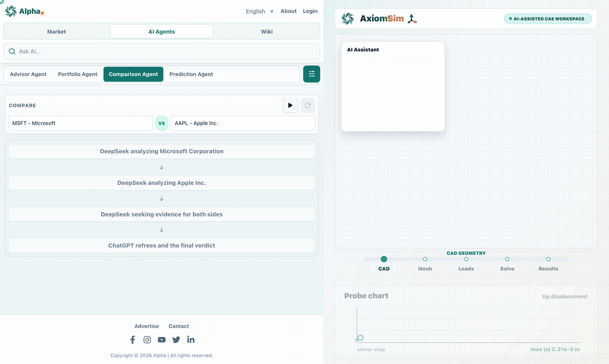Click the AI Assistant panel header
The image size is (609, 364).
pos(363,50)
